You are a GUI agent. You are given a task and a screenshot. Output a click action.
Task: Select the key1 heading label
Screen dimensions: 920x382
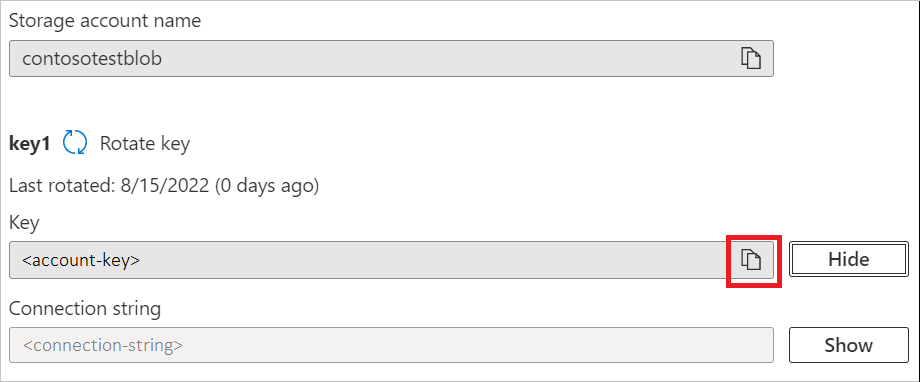point(29,144)
